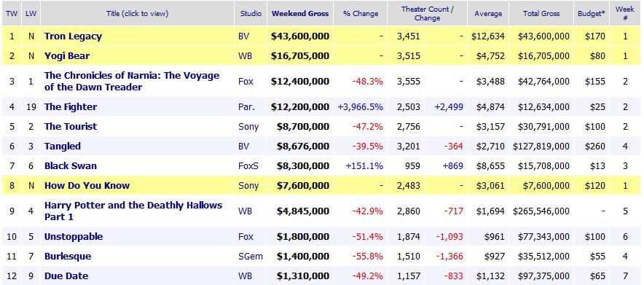Open the Burlesque title link
This screenshot has width=644, height=285.
(x=68, y=257)
